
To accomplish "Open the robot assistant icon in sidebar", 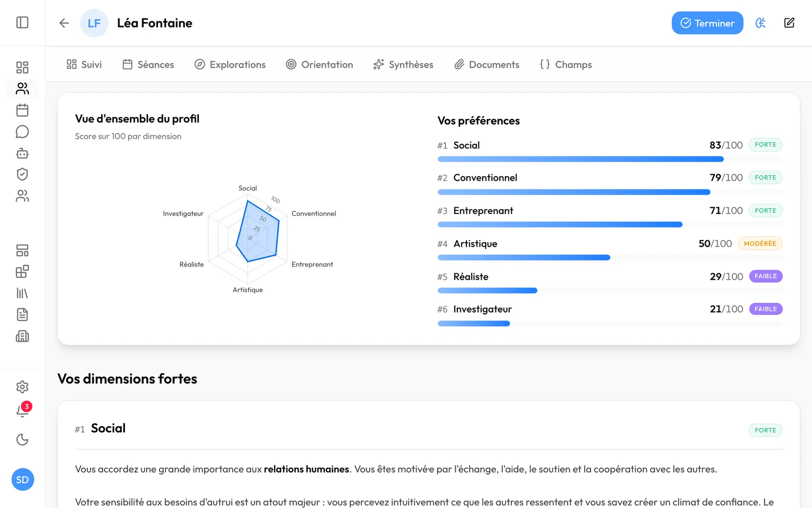I will coord(22,153).
